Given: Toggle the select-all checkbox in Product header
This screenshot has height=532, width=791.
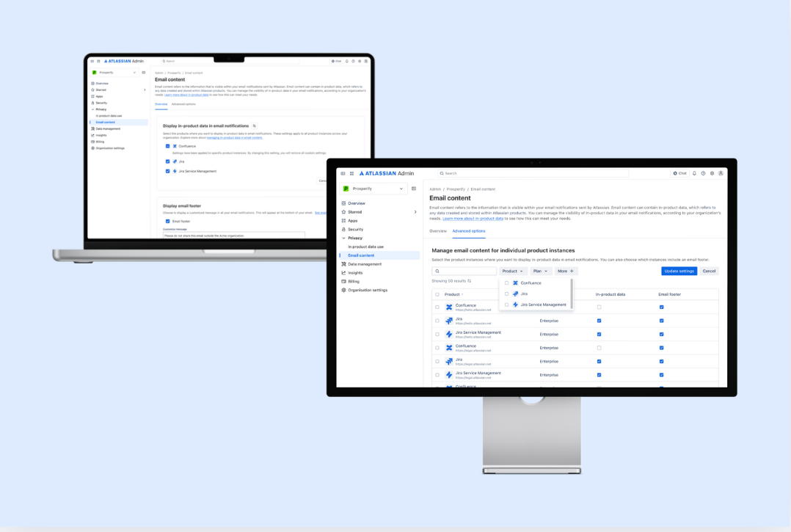Looking at the screenshot, I should pyautogui.click(x=437, y=294).
